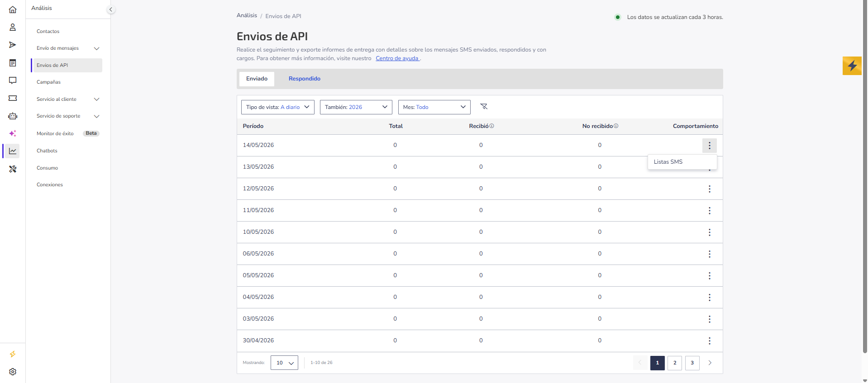This screenshot has width=868, height=383.
Task: Open actions menu for 12/05/2026 row
Action: (x=710, y=189)
